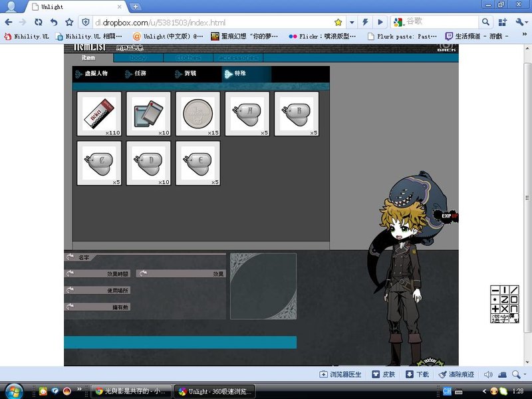Open the 虛擬人物 sub-tab
The width and height of the screenshot is (532, 399).
pos(96,74)
